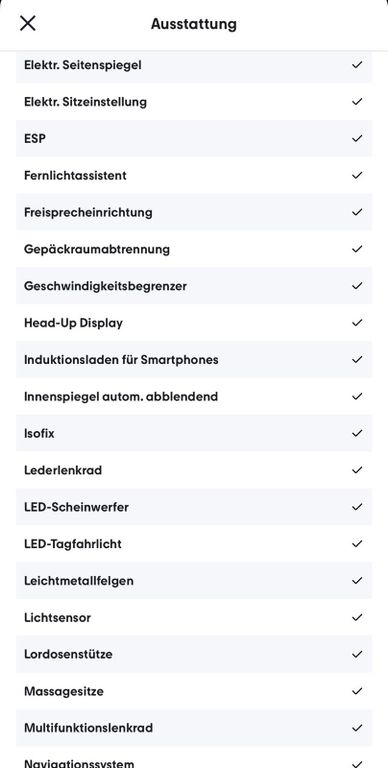The width and height of the screenshot is (388, 768).
Task: Select the checkmark for Fernlichtassistent
Action: (357, 175)
